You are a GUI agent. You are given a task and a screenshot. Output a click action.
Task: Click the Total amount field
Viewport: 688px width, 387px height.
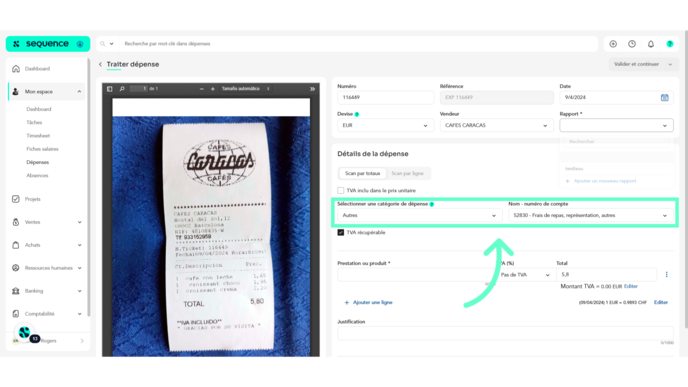(606, 275)
